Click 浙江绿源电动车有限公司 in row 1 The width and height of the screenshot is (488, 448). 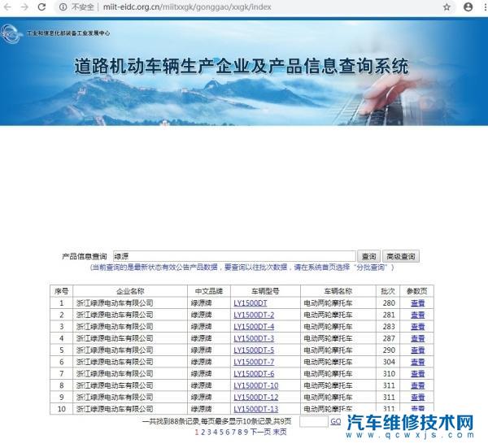[115, 303]
